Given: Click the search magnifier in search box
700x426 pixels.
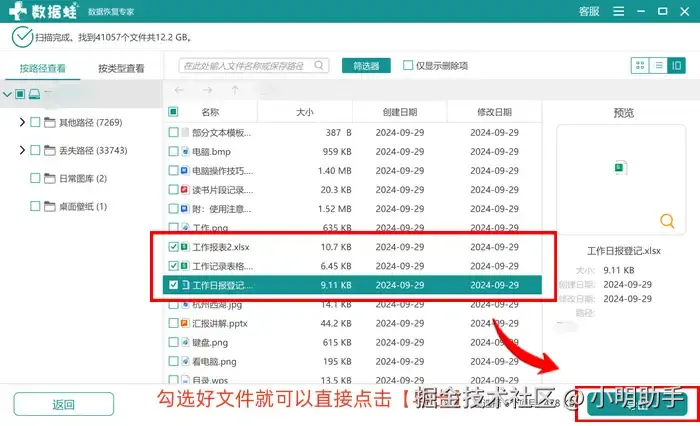Looking at the screenshot, I should point(319,66).
